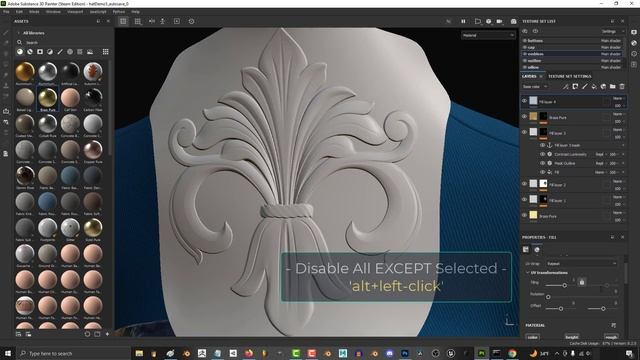Toggle bottom Brass Pure layer visibility
The height and width of the screenshot is (360, 640).
pyautogui.click(x=524, y=216)
